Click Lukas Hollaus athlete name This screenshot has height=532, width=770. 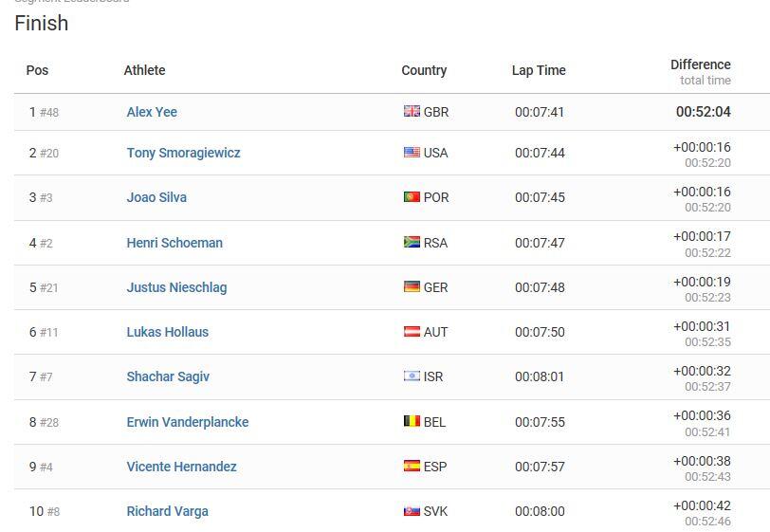point(168,332)
